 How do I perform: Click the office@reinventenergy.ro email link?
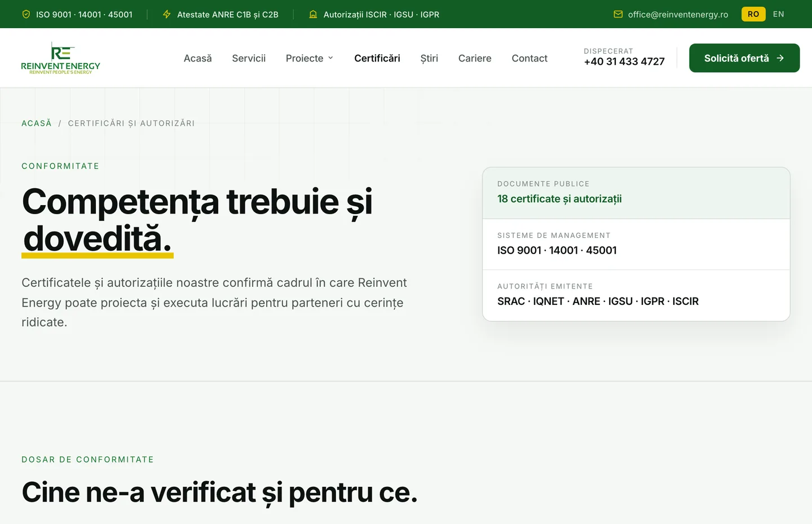[678, 15]
